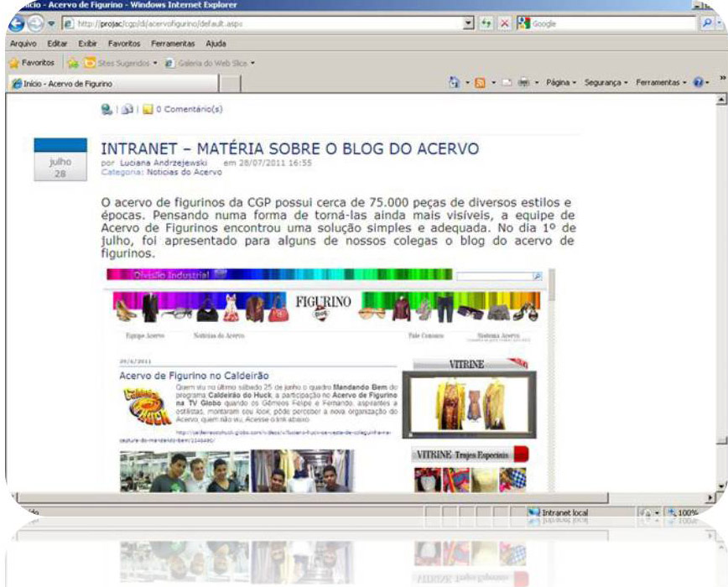Click the search magnifier icon
Screen dimensions: 728x587
(x=706, y=23)
